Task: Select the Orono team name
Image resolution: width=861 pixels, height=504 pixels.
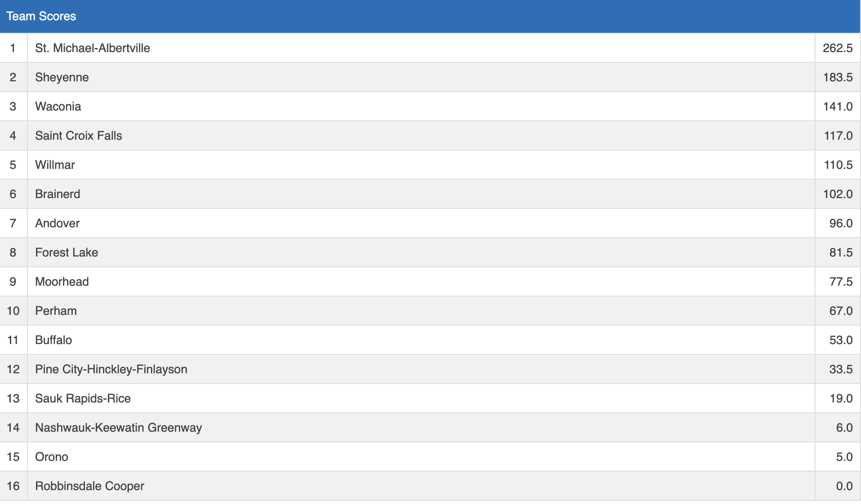Action: [52, 457]
